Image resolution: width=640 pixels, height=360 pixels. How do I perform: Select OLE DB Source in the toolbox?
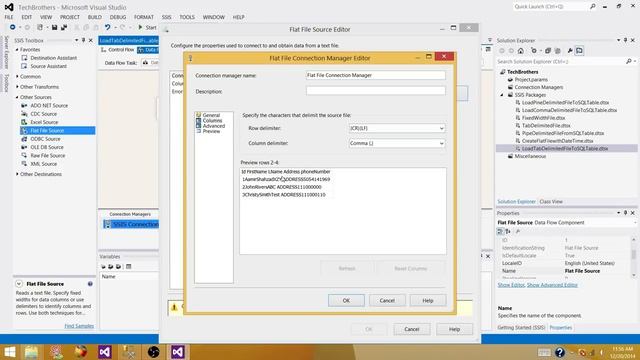[47, 147]
